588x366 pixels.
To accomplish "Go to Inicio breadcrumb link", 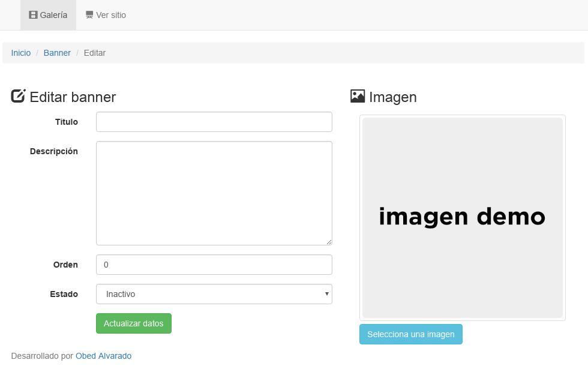I will click(x=20, y=53).
